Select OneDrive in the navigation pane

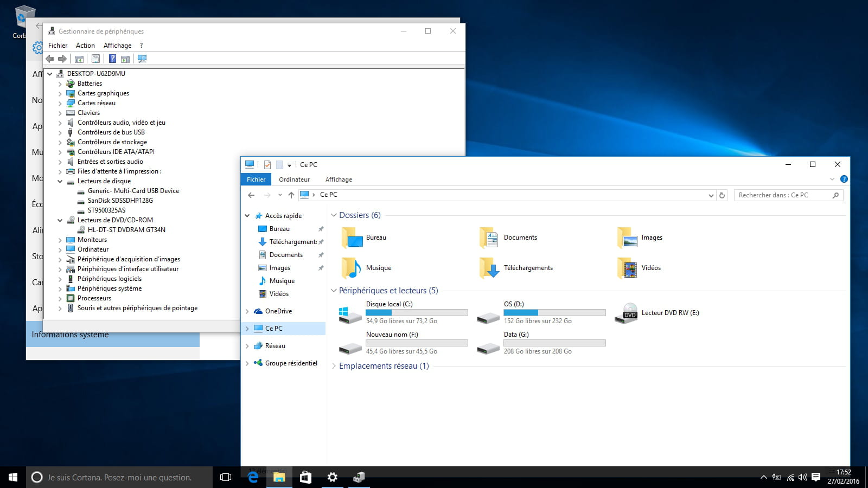278,311
